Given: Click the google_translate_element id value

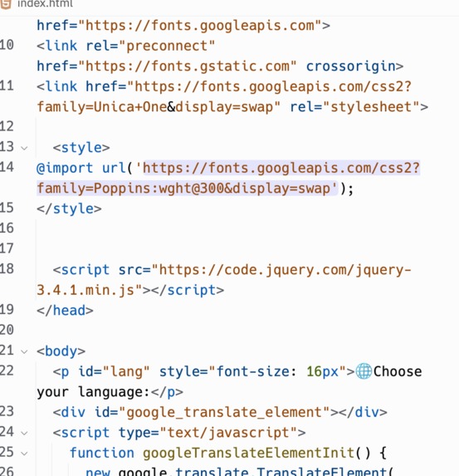Looking at the screenshot, I should click(224, 412).
